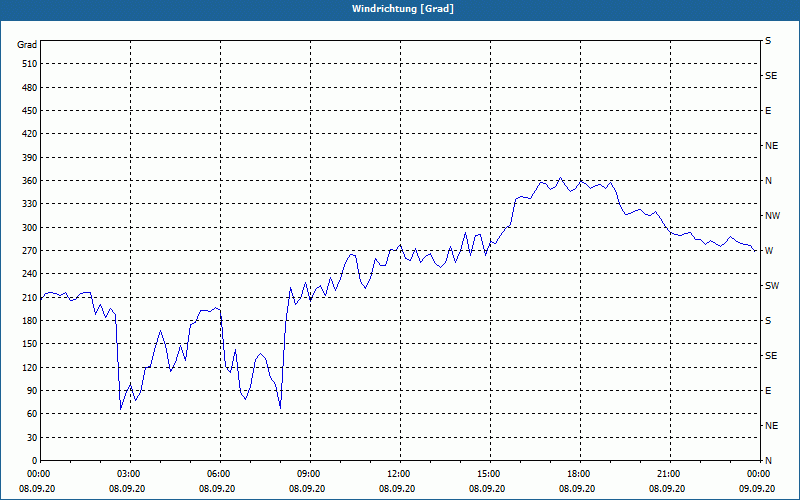Click the chart title "Windrichtung [Grad]"
This screenshot has width=800, height=500.
[403, 9]
